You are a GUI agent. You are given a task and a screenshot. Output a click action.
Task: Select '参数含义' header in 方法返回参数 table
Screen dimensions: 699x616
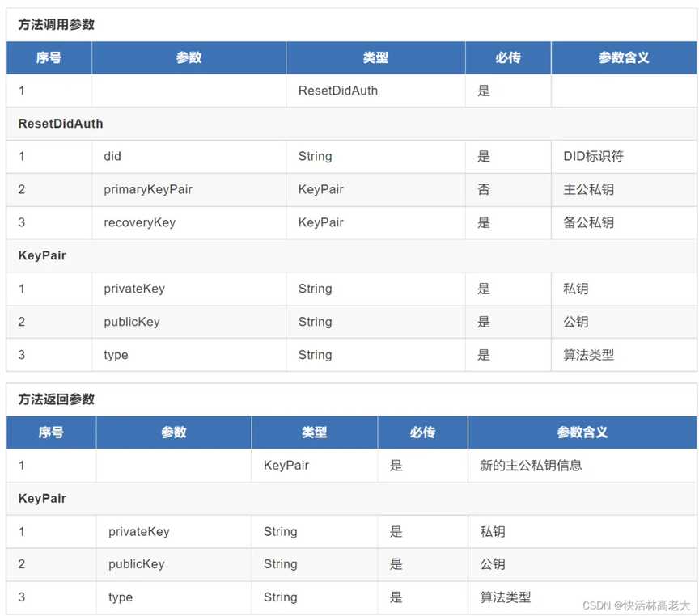[582, 432]
